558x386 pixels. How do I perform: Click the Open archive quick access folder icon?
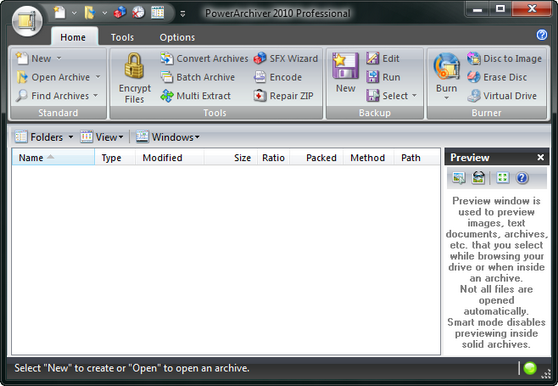point(90,13)
